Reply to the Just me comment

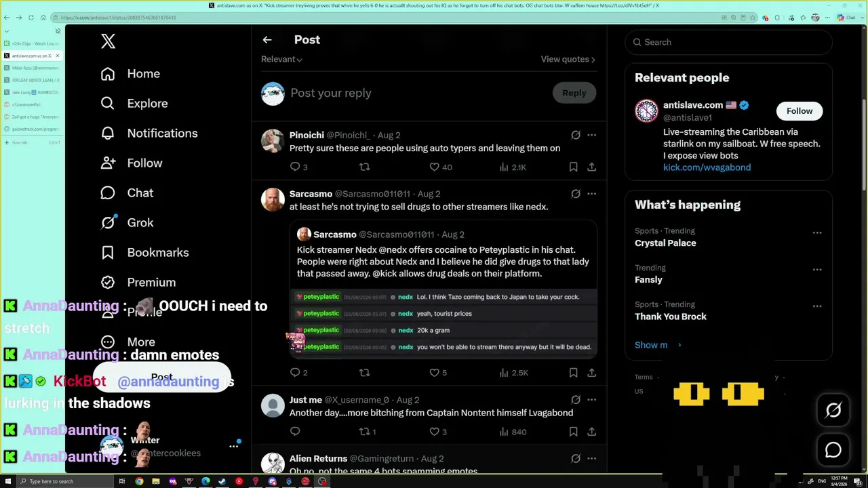[x=295, y=431]
